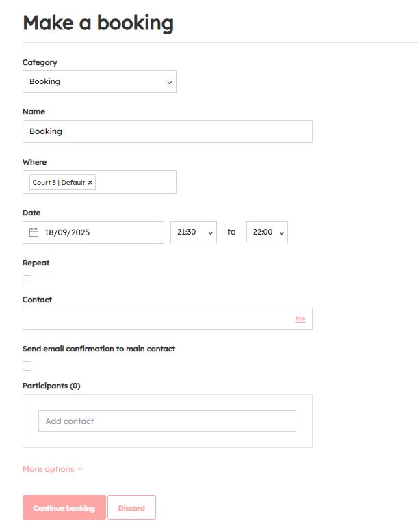Tick the send email confirmation checkbox

[27, 366]
